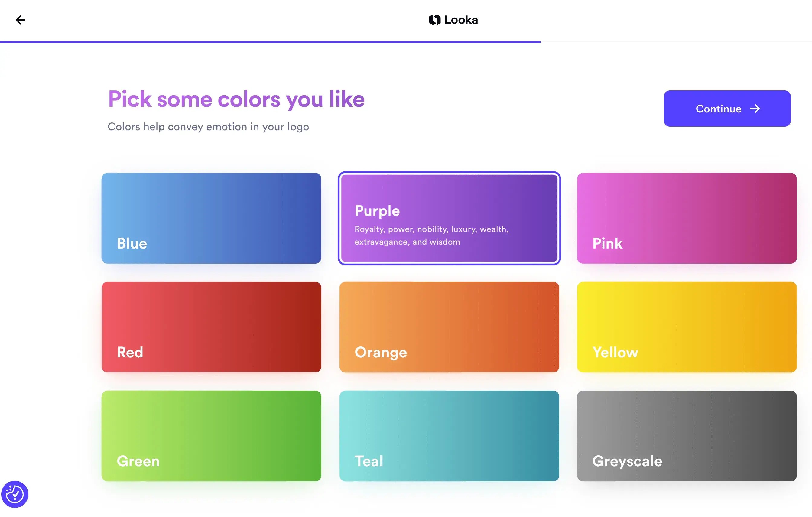Viewport: 812px width, 517px height.
Task: Choose the Red color card
Action: coord(211,327)
